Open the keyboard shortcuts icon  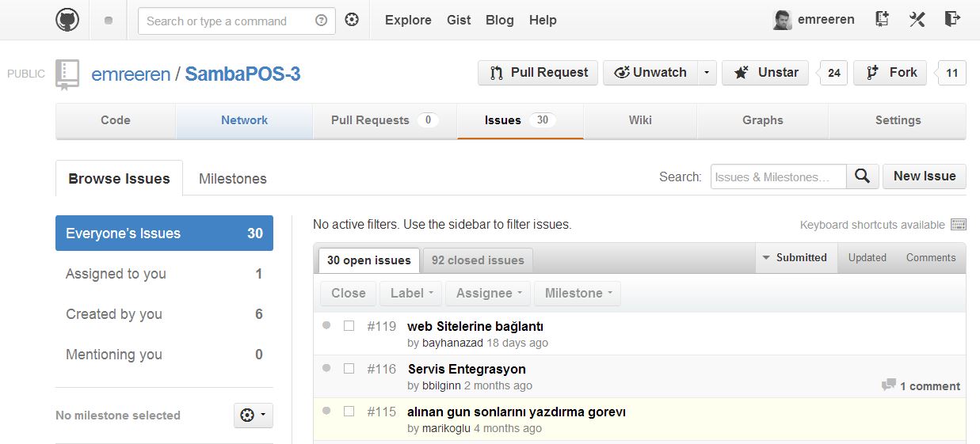[x=958, y=225]
